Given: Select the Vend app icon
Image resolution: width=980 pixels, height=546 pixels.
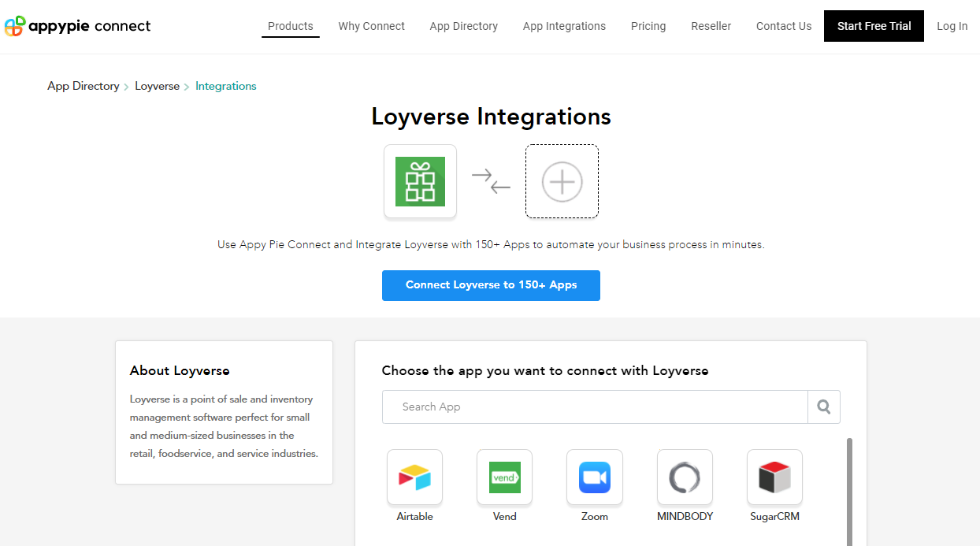Looking at the screenshot, I should [504, 477].
